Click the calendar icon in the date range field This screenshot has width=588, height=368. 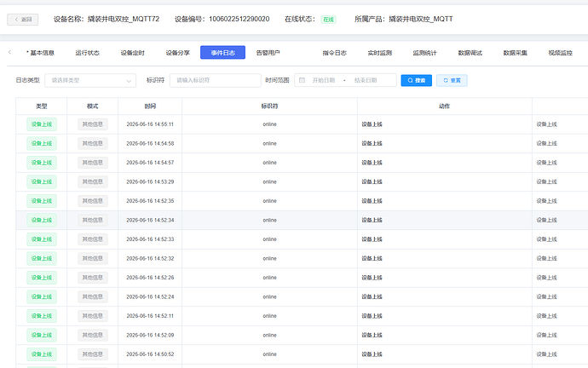point(302,80)
